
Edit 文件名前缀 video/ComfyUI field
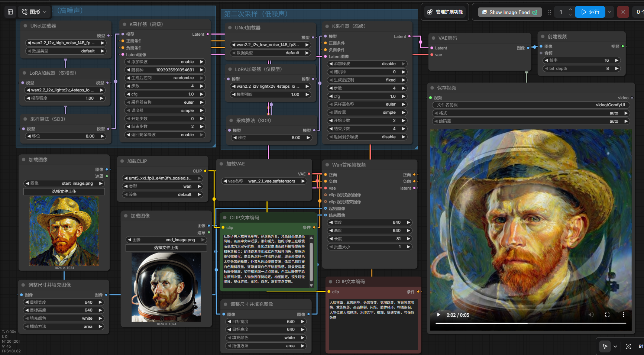pos(531,105)
